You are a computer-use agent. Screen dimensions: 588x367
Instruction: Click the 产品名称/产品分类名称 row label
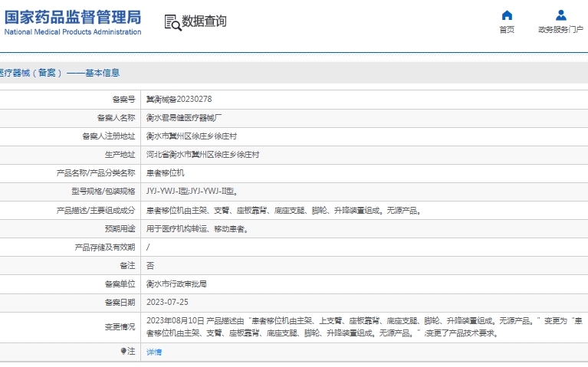(96, 173)
